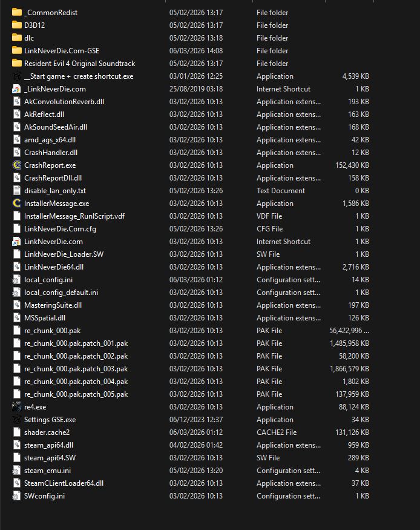This screenshot has width=420, height=530.
Task: Select the disable_lan_only.txt text document
Action: [x=54, y=191]
